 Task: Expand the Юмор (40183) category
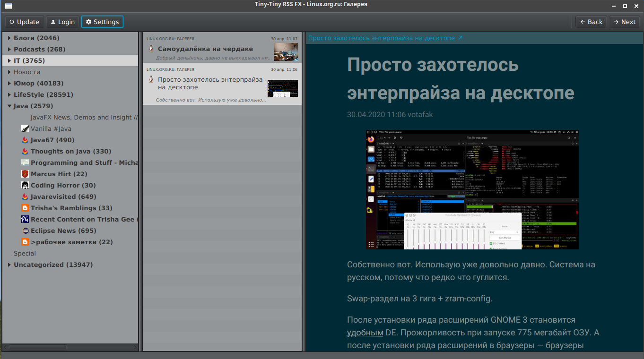click(9, 83)
